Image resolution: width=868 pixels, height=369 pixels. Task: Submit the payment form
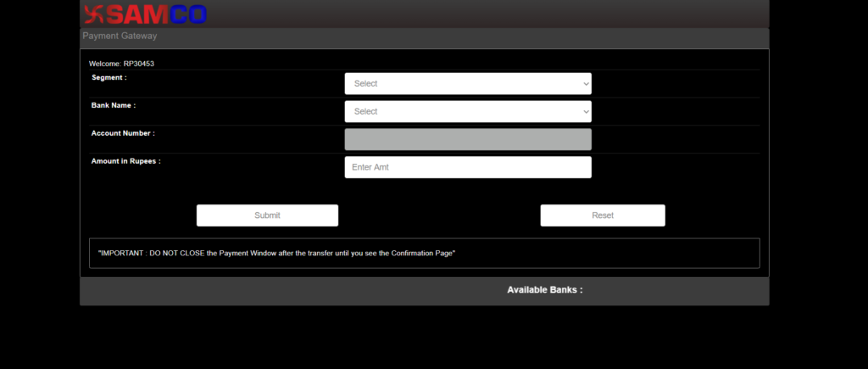(x=267, y=215)
